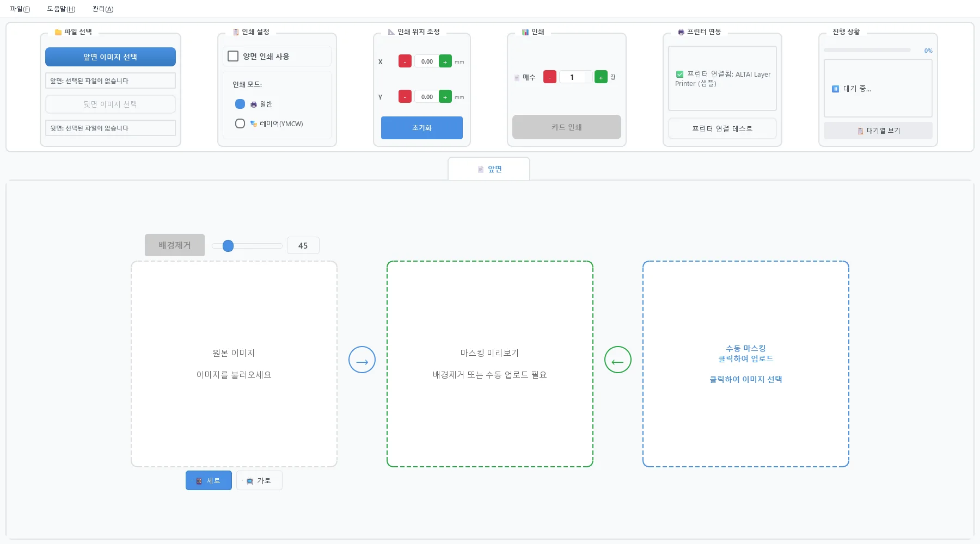Select the 일반 print mode radio button
The image size is (980, 544).
[240, 104]
